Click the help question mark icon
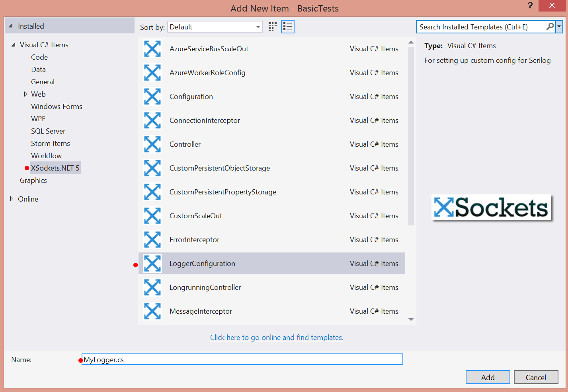Image resolution: width=568 pixels, height=392 pixels. [x=530, y=6]
